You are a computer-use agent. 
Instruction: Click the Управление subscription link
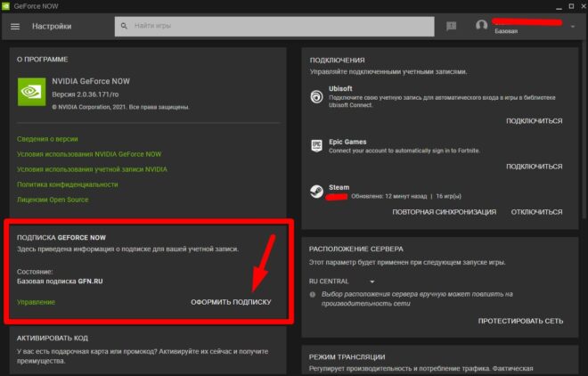36,302
